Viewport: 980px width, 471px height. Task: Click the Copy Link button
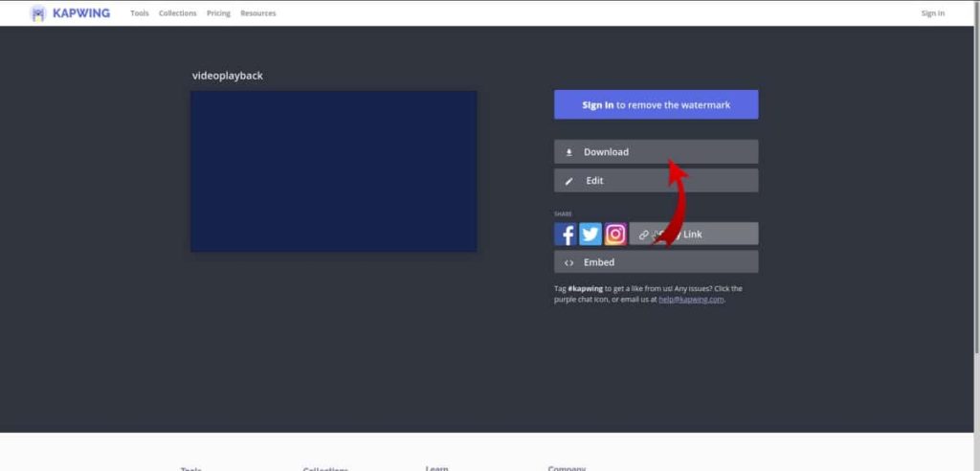(x=694, y=234)
